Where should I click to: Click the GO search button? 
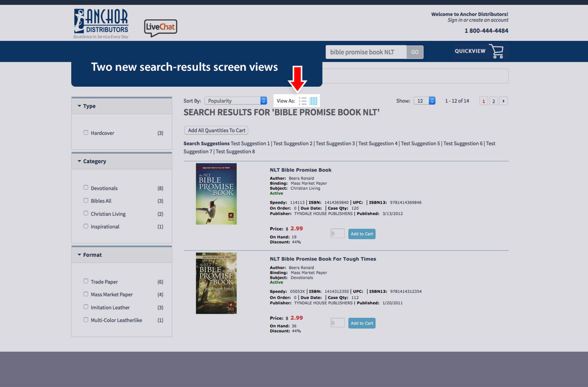point(415,52)
